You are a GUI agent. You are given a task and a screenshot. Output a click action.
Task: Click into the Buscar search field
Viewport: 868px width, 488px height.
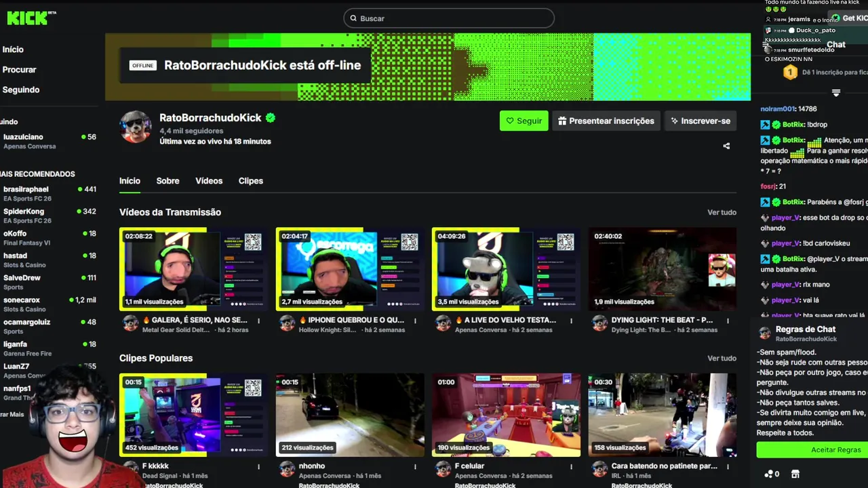(449, 18)
